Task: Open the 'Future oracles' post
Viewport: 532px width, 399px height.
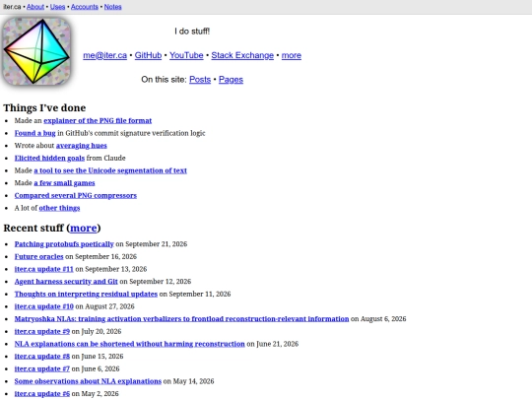Action: click(x=39, y=257)
